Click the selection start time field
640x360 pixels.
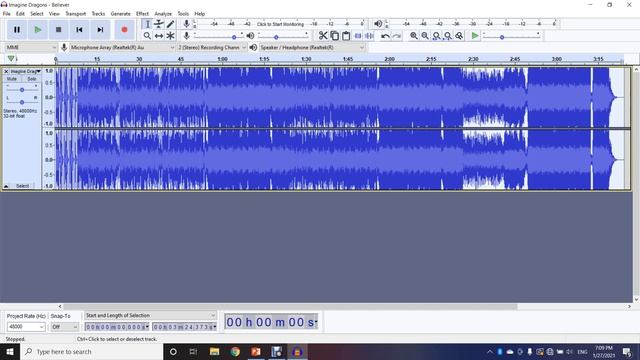pyautogui.click(x=117, y=327)
